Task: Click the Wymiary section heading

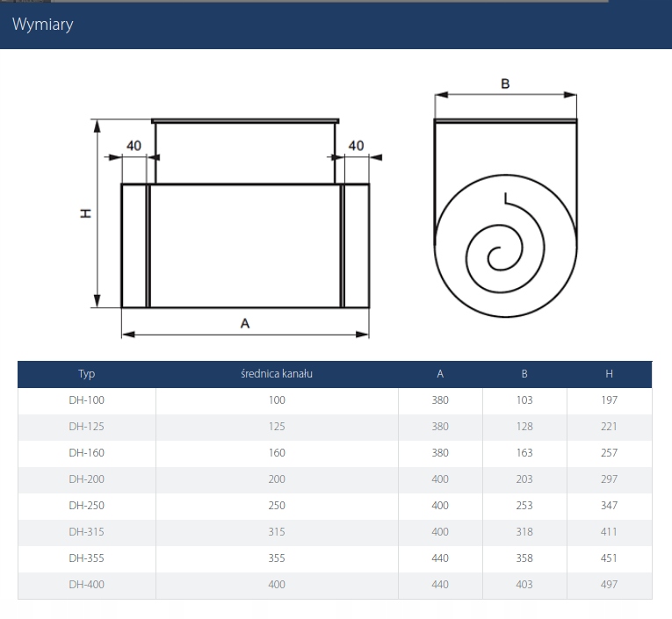Action: coord(42,24)
